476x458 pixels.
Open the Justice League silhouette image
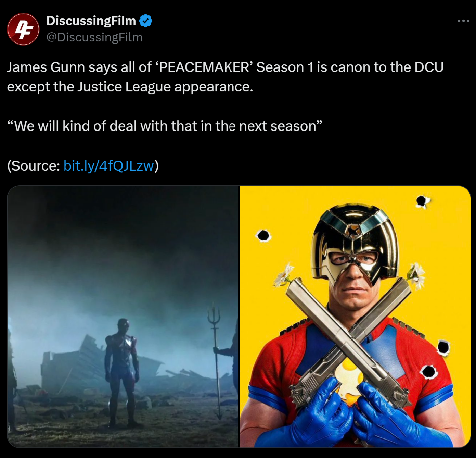click(x=123, y=317)
